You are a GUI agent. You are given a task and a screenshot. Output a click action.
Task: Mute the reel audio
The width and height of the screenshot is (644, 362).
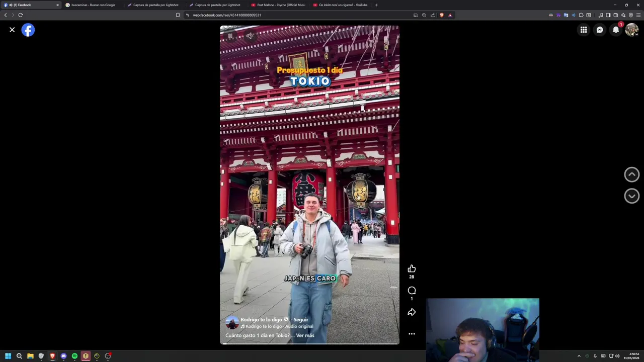249,36
